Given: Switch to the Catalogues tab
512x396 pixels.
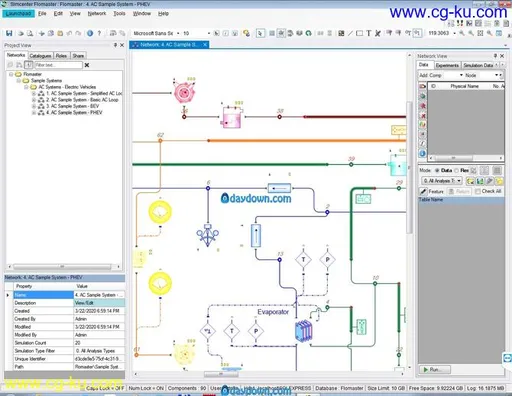Looking at the screenshot, I should [40, 56].
